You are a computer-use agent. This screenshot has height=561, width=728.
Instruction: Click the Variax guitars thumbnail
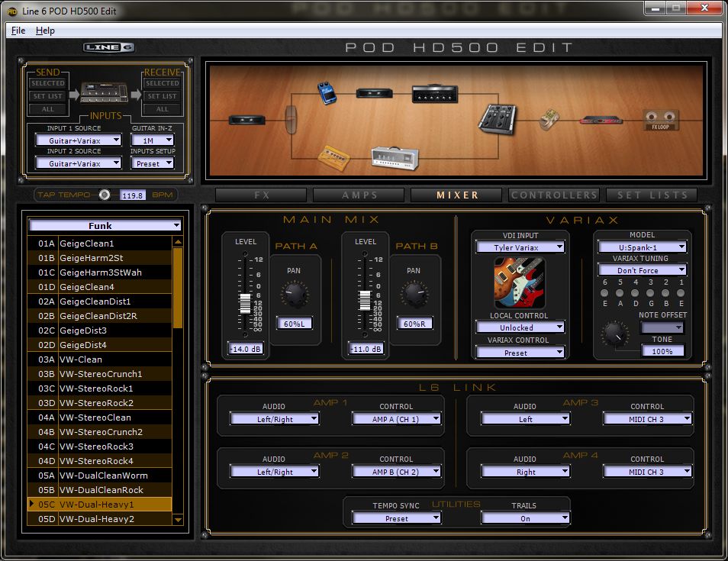coord(519,282)
